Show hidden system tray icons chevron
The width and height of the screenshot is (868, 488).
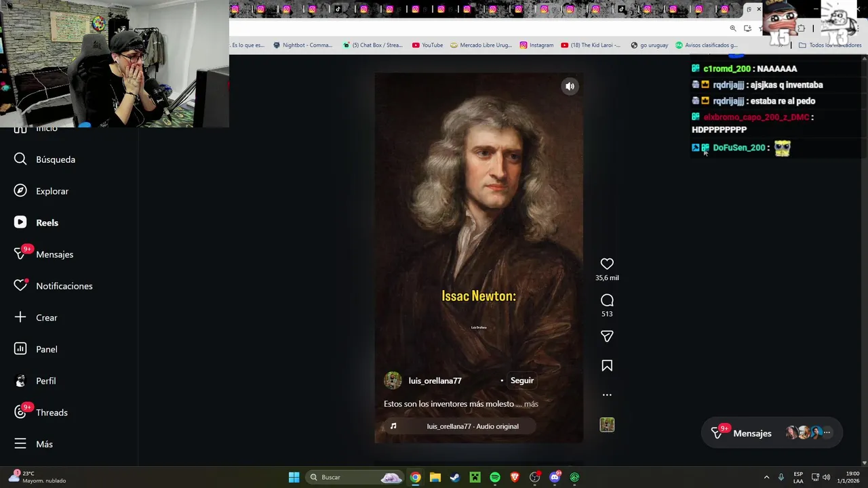point(766,477)
